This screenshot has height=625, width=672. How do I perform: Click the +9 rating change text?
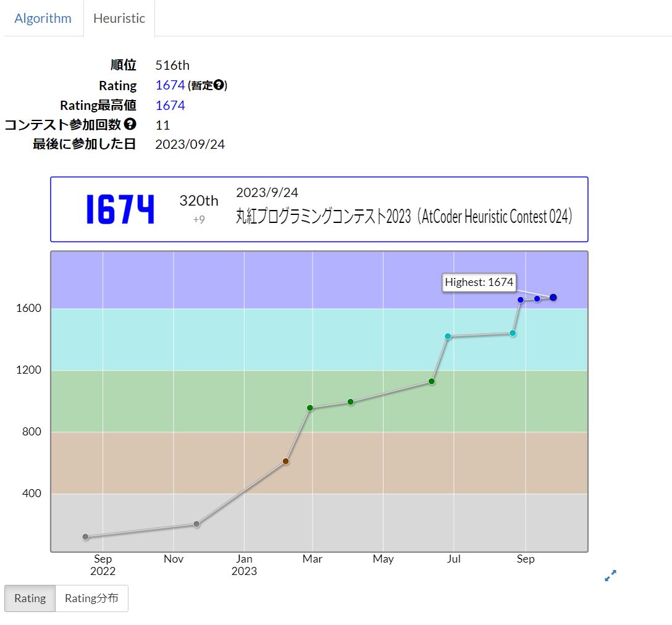click(199, 219)
